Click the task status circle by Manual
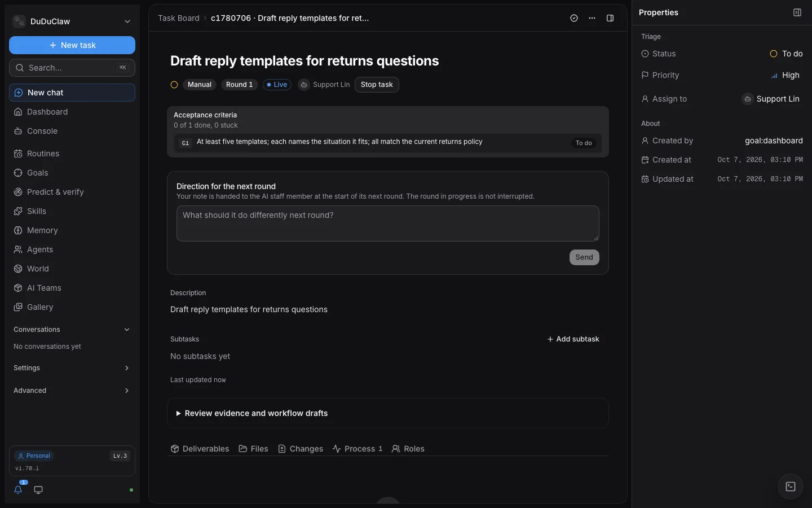The height and width of the screenshot is (508, 812). click(x=174, y=85)
